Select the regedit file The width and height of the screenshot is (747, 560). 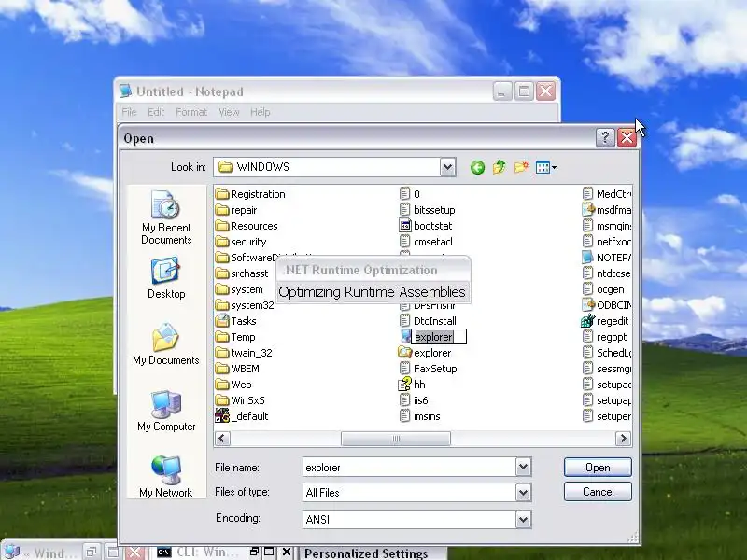click(x=605, y=321)
